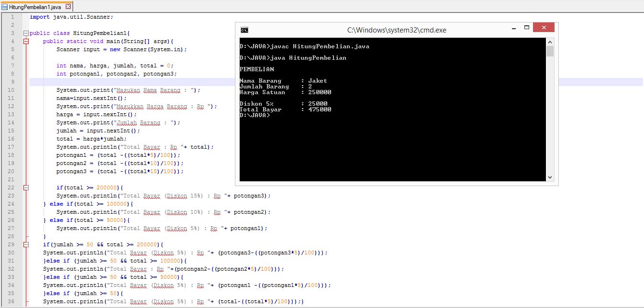Image resolution: width=644 pixels, height=308 pixels.
Task: Click line number 2 in the margin
Action: (x=12, y=25)
